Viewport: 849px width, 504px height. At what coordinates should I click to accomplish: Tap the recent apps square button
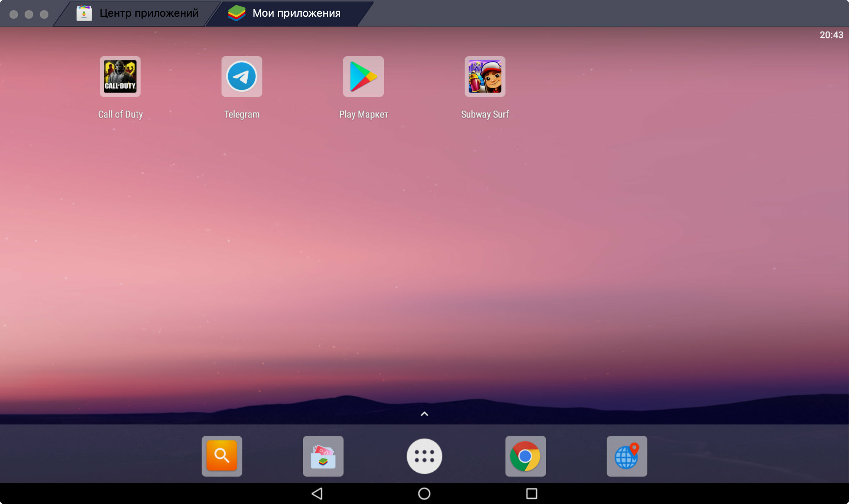pos(531,493)
